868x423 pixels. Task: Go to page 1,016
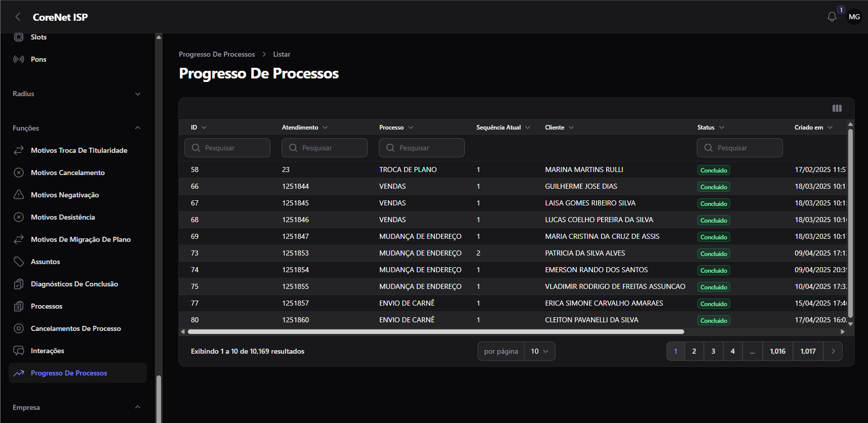pos(778,351)
